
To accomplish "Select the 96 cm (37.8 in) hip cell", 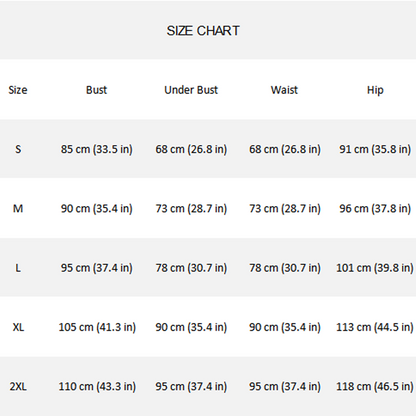I will [375, 209].
